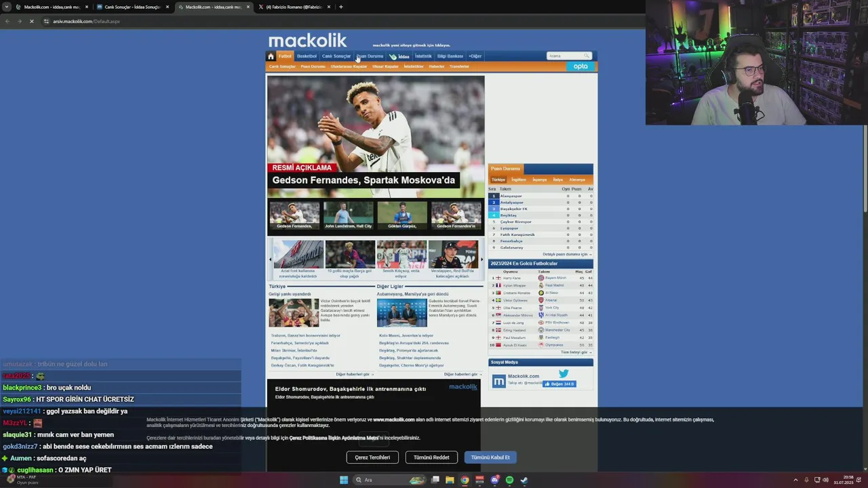This screenshot has height=488, width=868.
Task: Open Alanyaspor in standings
Action: (511, 196)
